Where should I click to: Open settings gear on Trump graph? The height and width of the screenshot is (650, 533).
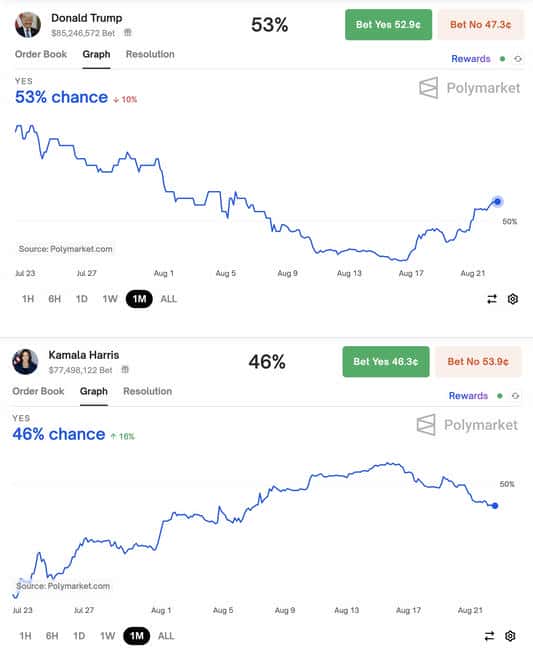coord(513,299)
